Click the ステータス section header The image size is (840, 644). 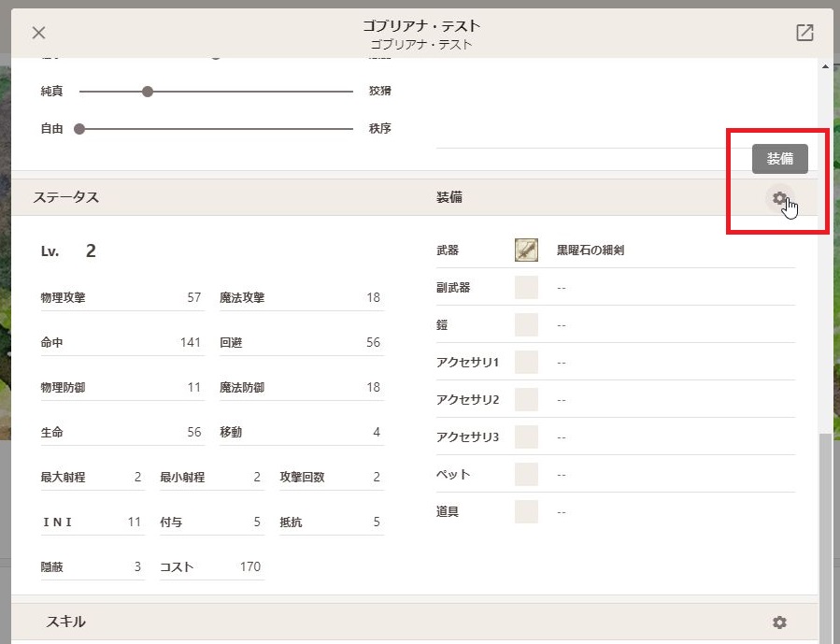click(66, 197)
